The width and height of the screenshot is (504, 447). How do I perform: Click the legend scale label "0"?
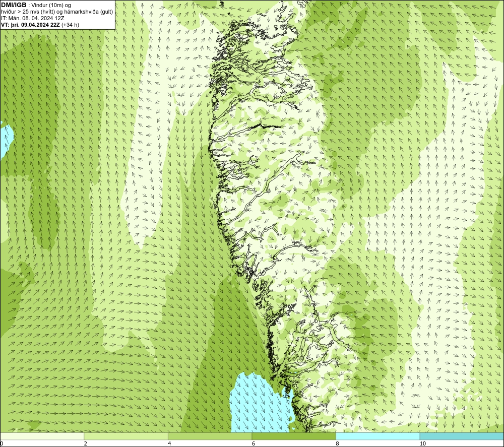pyautogui.click(x=2, y=443)
